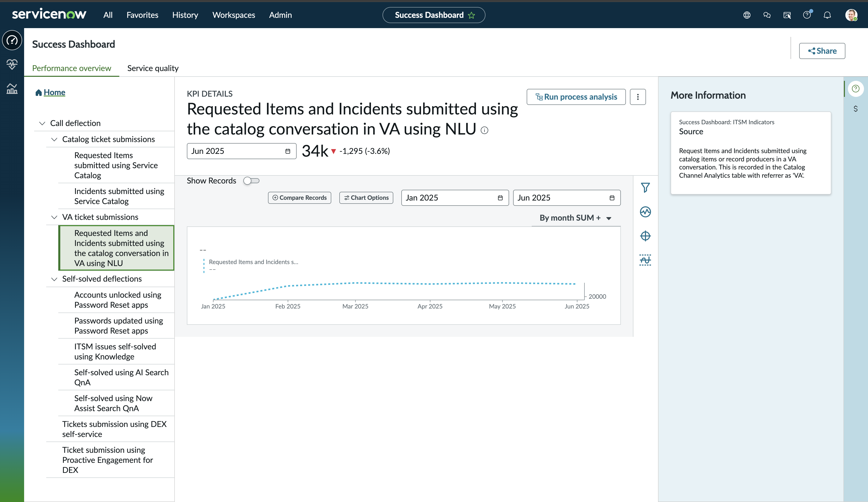Open the user profile avatar

pos(851,15)
